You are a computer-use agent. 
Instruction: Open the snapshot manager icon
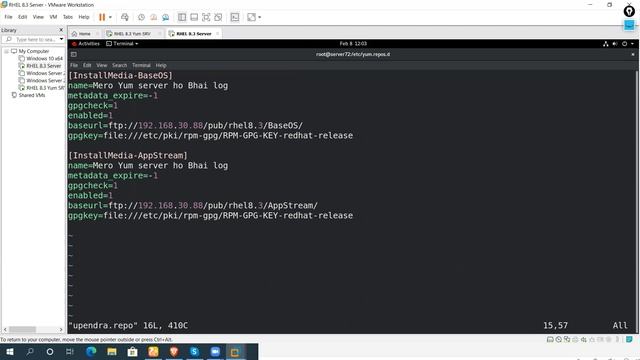165,17
